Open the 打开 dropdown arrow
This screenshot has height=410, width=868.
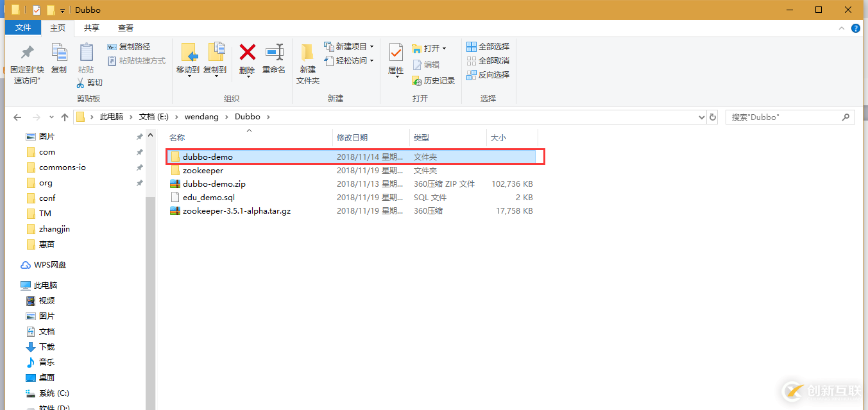pos(443,47)
